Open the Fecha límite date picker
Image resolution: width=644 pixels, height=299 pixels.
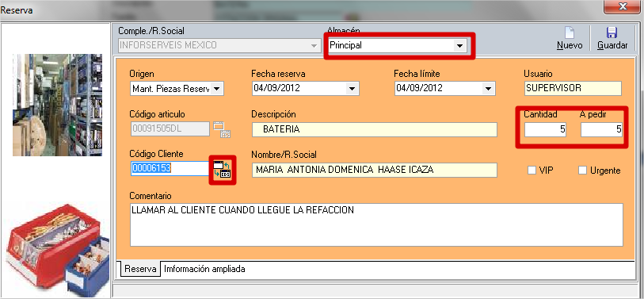(x=487, y=88)
